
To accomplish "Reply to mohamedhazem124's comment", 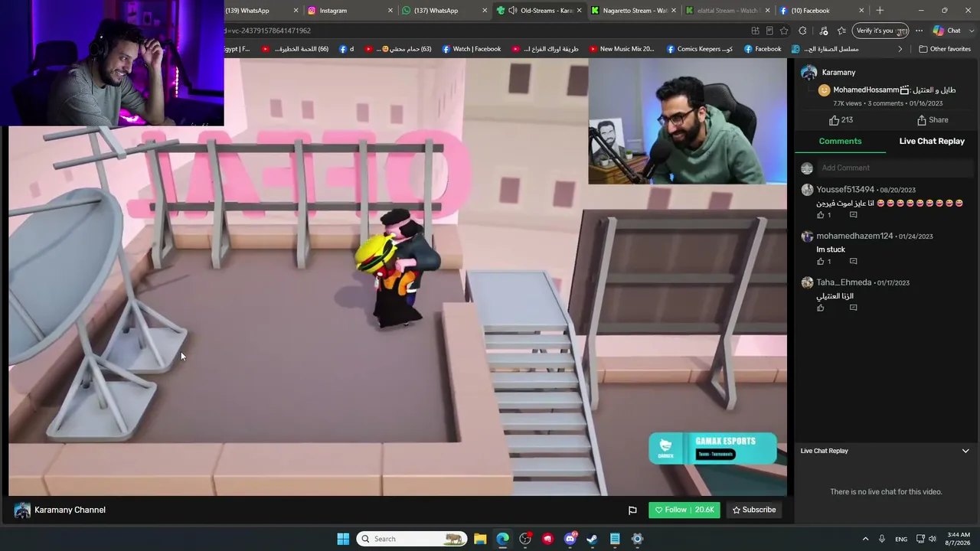I will [853, 262].
